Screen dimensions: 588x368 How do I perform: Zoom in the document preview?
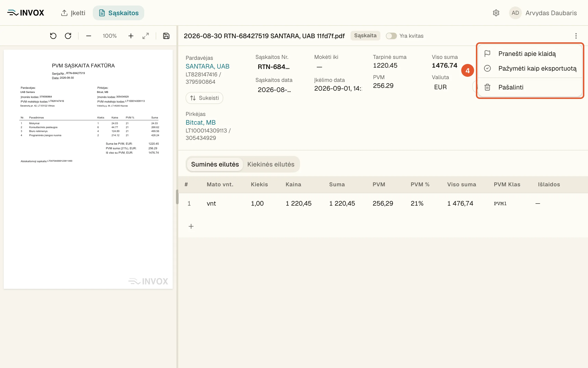tap(131, 36)
